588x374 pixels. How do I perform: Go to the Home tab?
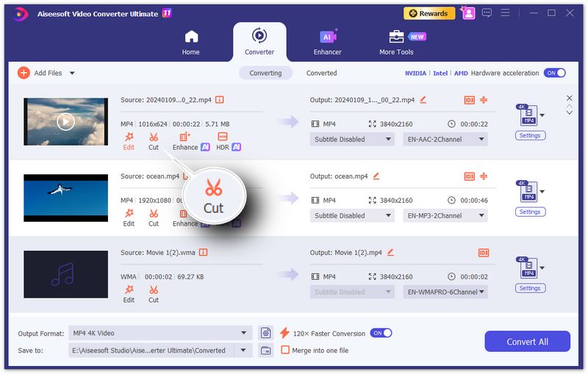click(x=191, y=43)
